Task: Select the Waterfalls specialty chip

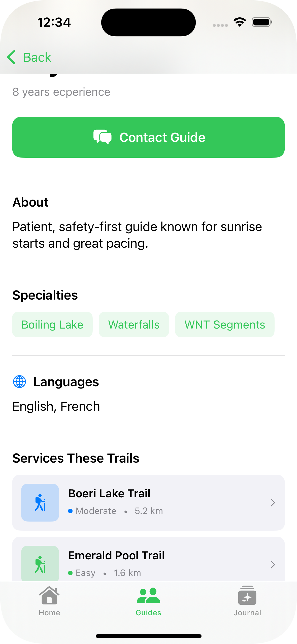Action: [x=134, y=324]
